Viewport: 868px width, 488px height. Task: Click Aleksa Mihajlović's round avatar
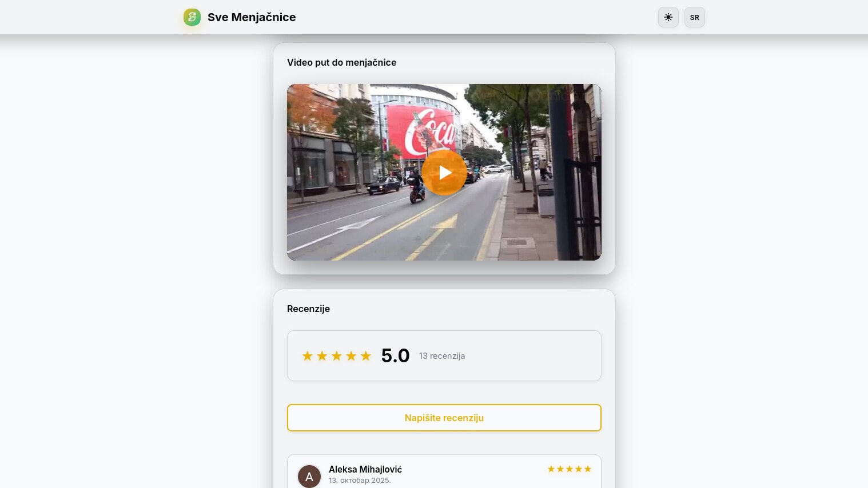tap(309, 477)
